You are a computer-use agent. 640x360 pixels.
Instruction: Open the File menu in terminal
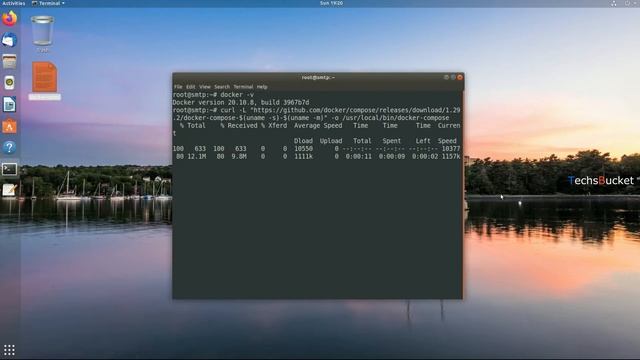(178, 87)
